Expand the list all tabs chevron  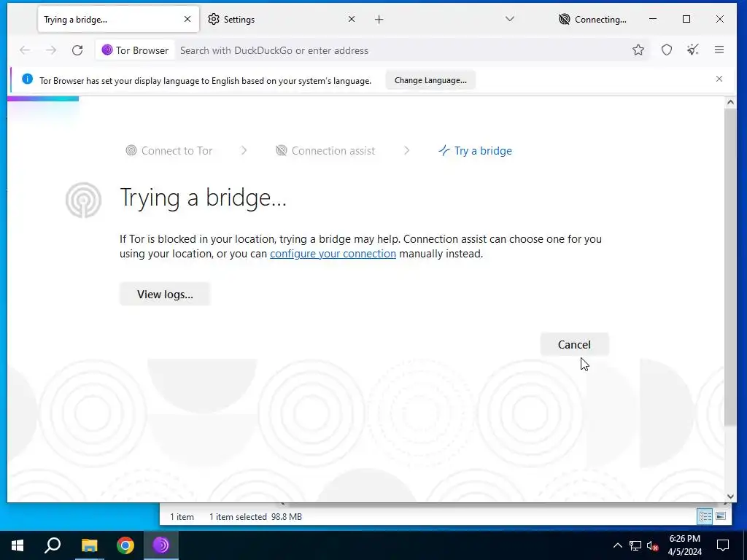tap(510, 19)
